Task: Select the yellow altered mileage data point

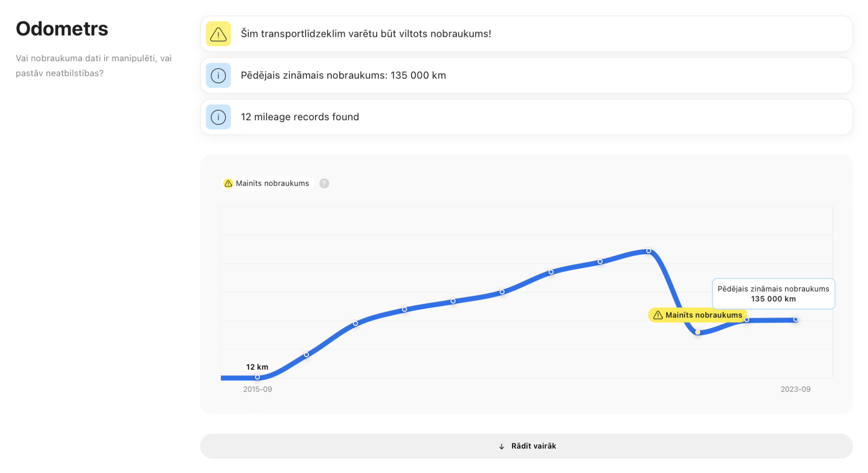Action: point(698,333)
